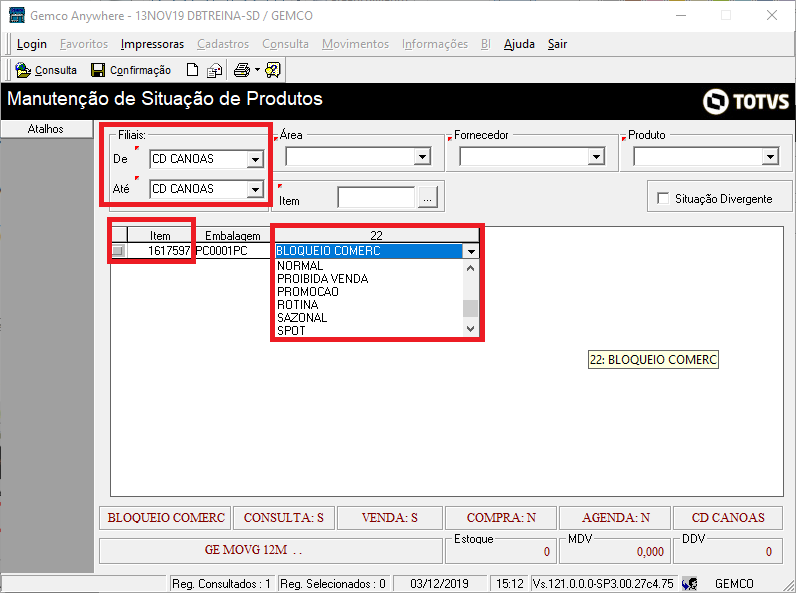
Task: Select PROIBIDA VENDA from the list
Action: [369, 279]
